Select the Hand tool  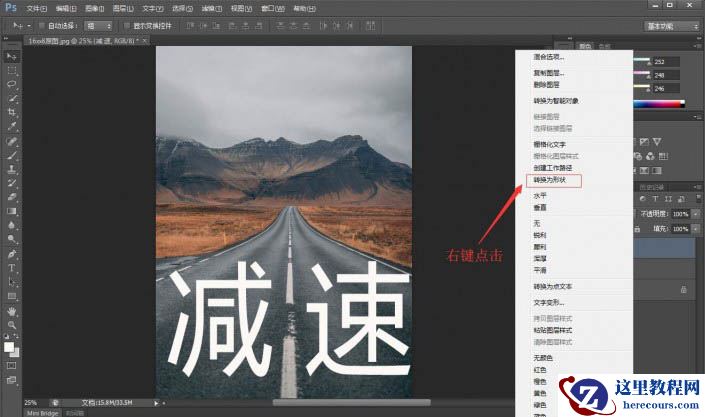tap(12, 311)
